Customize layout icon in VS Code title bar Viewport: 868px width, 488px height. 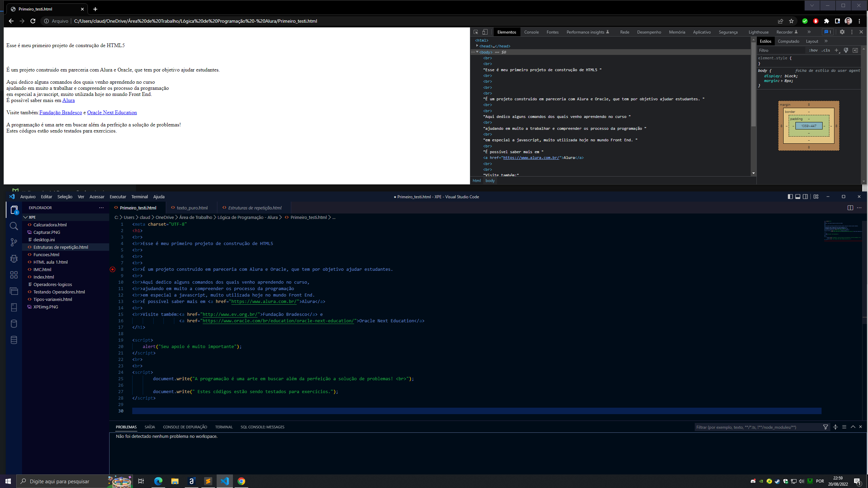point(816,197)
